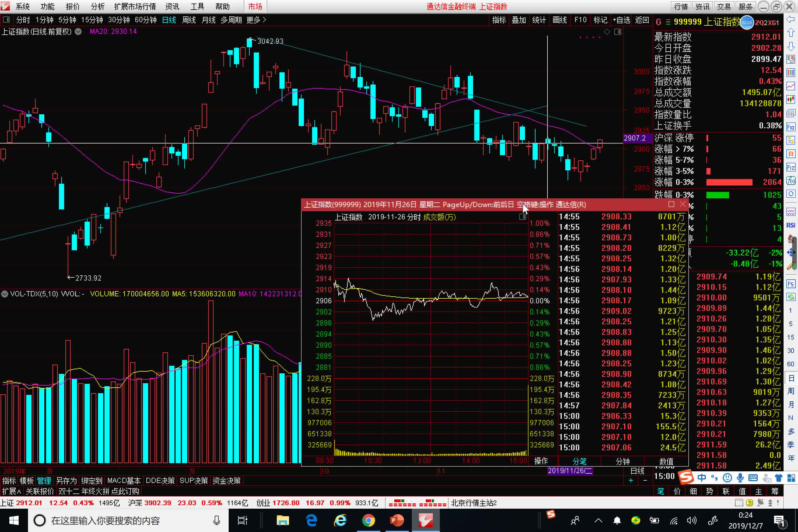Open the ≡ menu next to 999999
Screen dimensions: 798x532
pyautogui.click(x=668, y=22)
